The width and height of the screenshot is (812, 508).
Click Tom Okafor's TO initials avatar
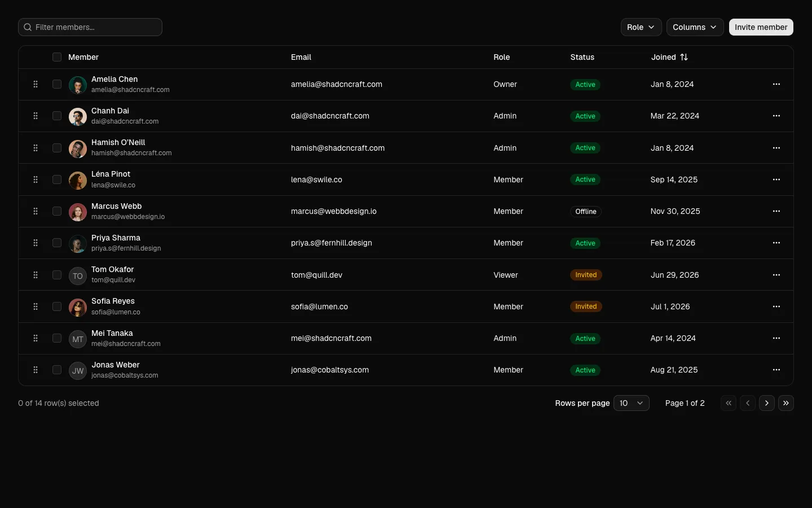pyautogui.click(x=78, y=275)
